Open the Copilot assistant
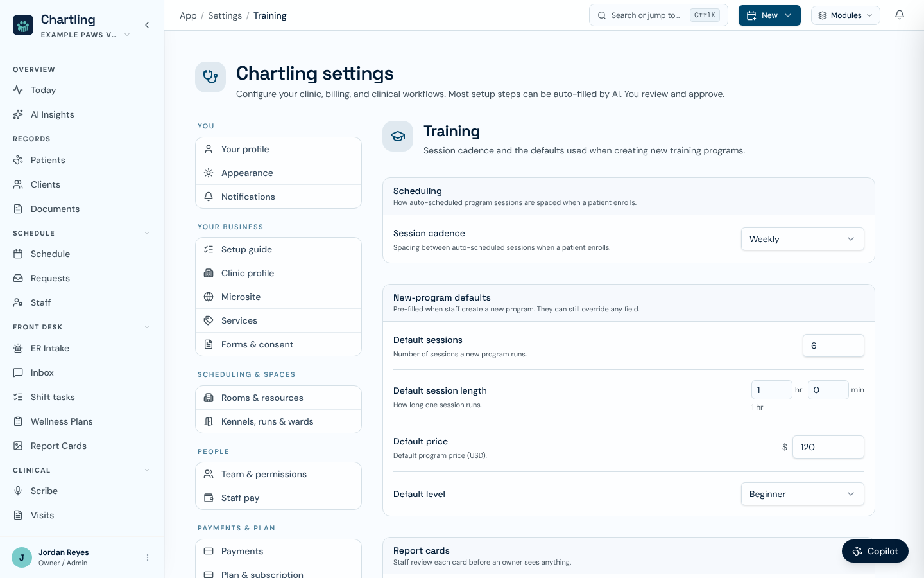The height and width of the screenshot is (578, 924). (x=875, y=551)
